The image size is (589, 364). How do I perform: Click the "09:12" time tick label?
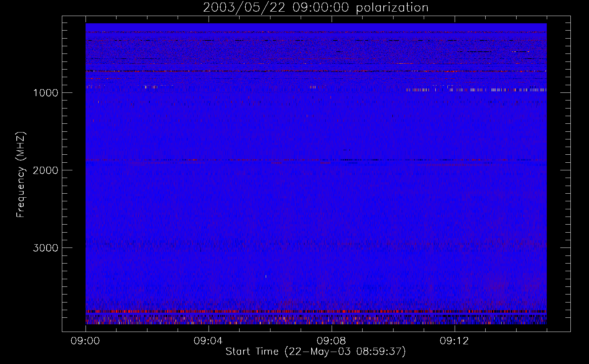[x=454, y=341]
